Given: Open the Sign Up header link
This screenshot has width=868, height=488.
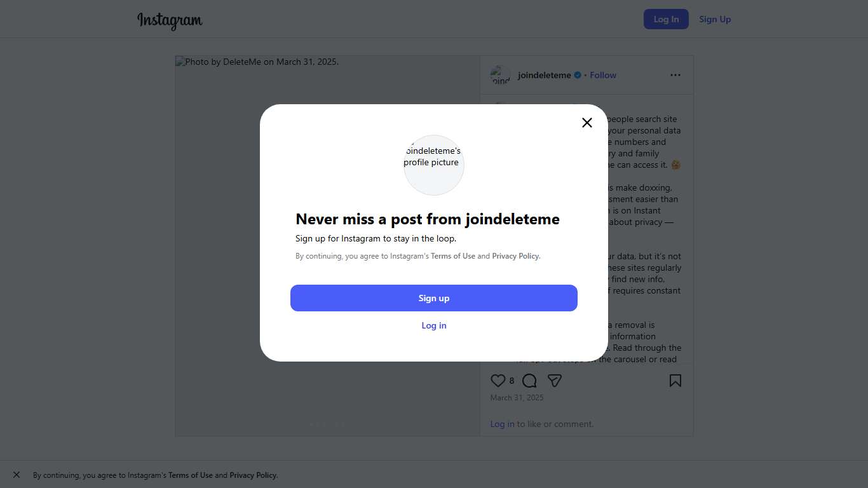Looking at the screenshot, I should click(x=715, y=19).
